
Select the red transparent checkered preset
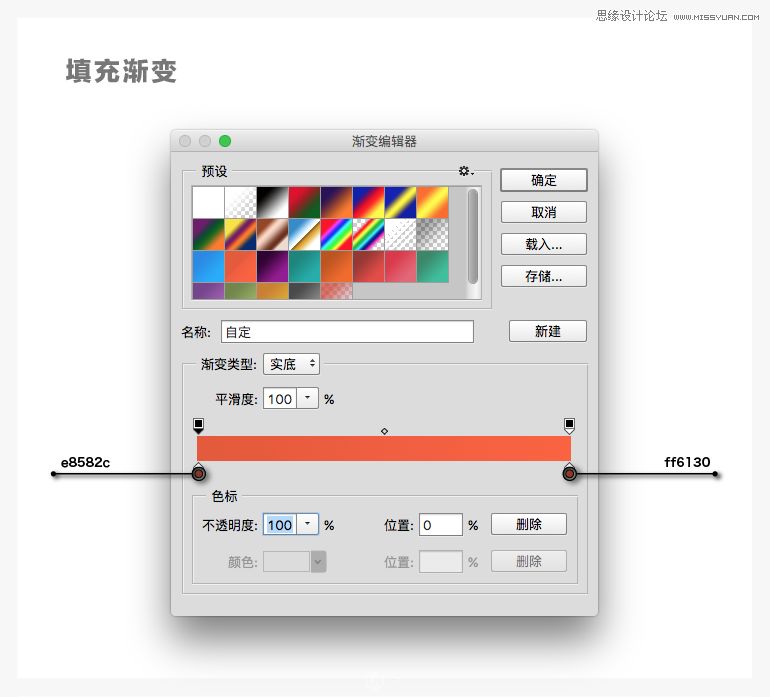point(336,291)
